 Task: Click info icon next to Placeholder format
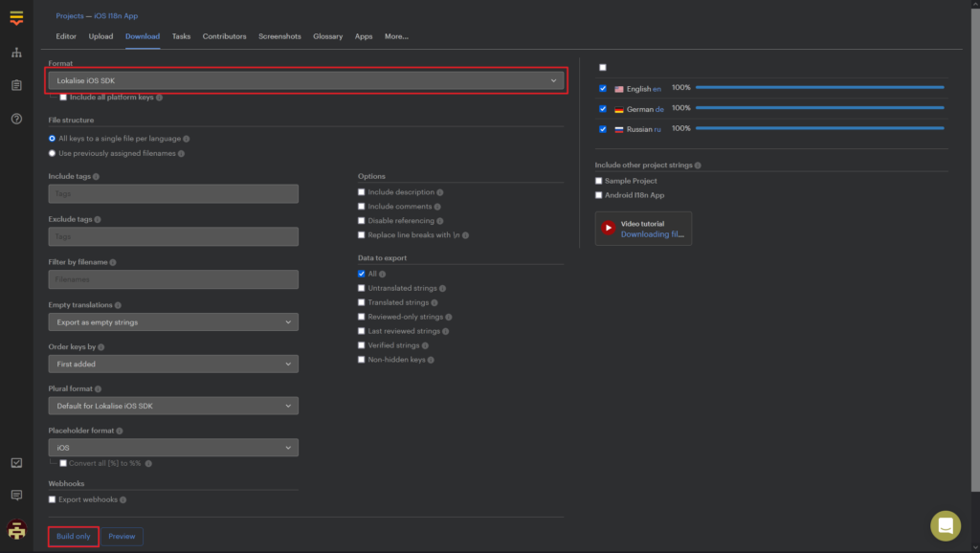[x=120, y=431]
